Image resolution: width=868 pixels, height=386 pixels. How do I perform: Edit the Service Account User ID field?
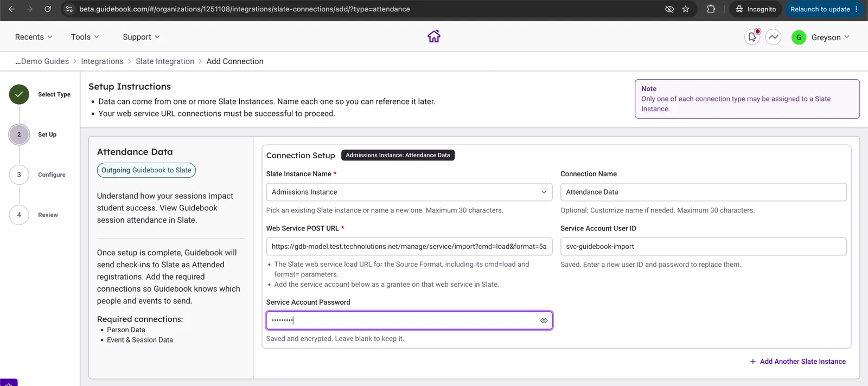pyautogui.click(x=703, y=246)
